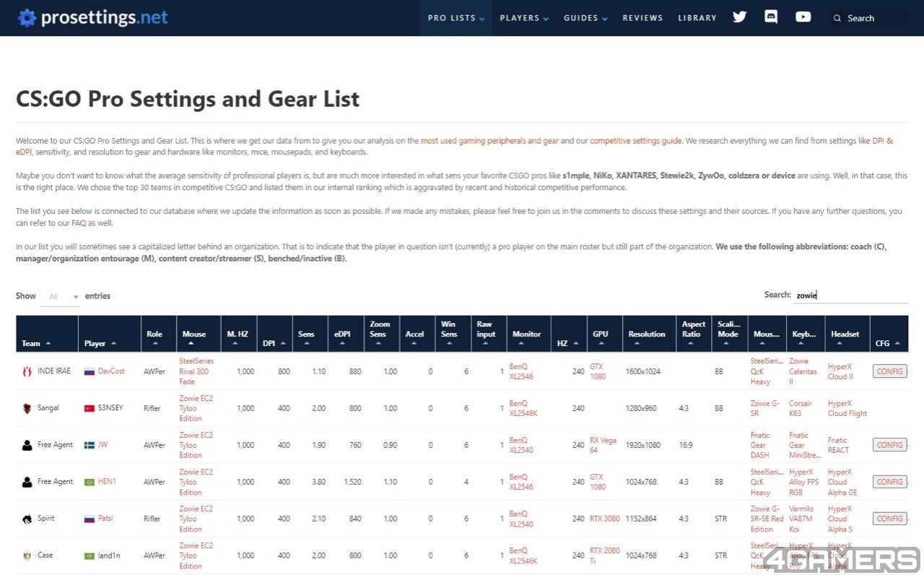
Task: Click the Spirit team logo
Action: coord(27,519)
